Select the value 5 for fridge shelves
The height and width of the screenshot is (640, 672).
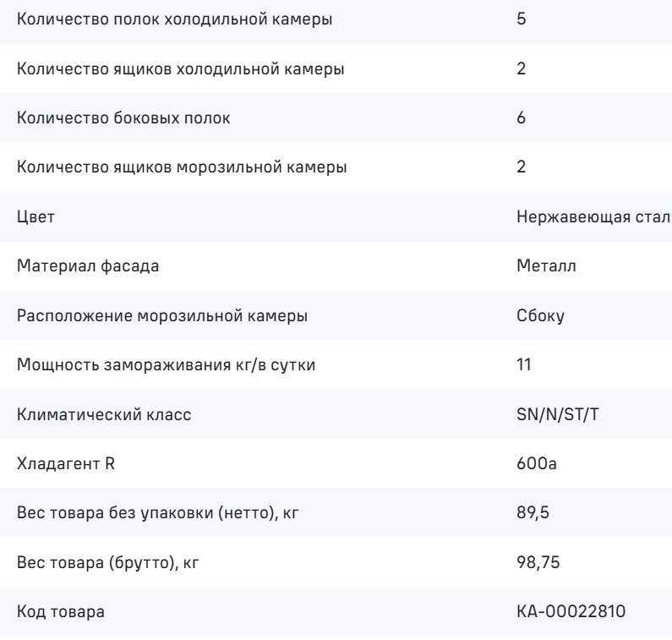(x=522, y=19)
